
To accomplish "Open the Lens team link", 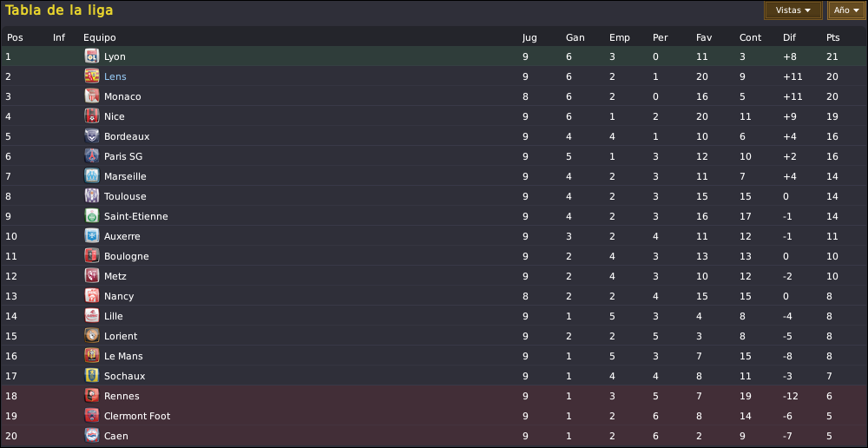I will [115, 76].
